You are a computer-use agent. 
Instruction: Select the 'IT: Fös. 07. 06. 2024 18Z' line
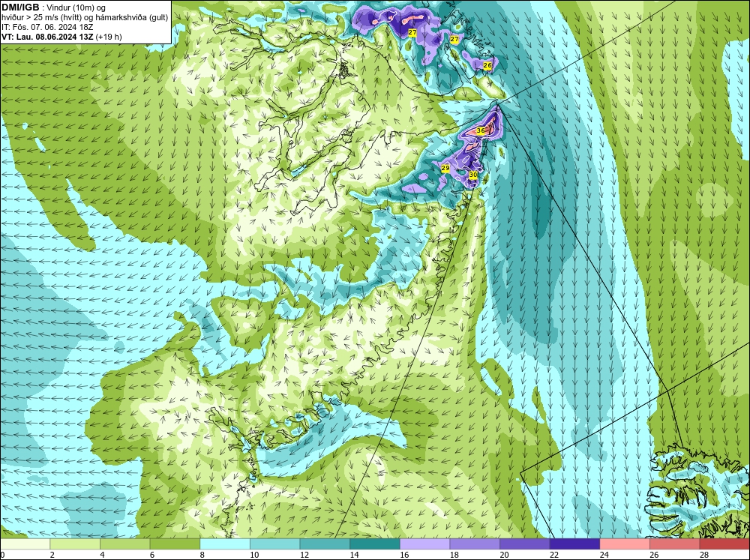point(46,27)
